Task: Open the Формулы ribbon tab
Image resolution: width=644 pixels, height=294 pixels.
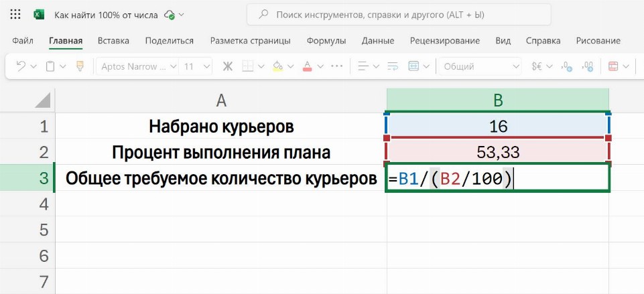Action: (x=326, y=40)
